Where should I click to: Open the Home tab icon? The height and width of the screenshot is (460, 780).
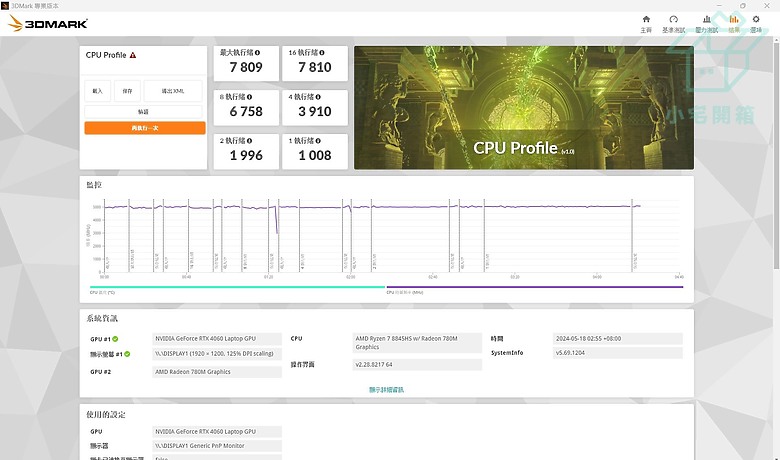click(x=646, y=19)
